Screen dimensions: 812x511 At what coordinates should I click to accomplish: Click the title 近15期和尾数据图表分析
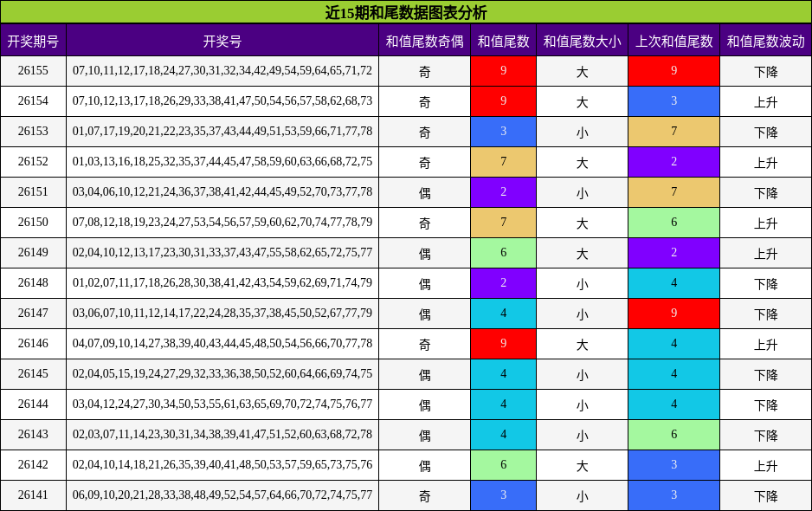(x=406, y=12)
